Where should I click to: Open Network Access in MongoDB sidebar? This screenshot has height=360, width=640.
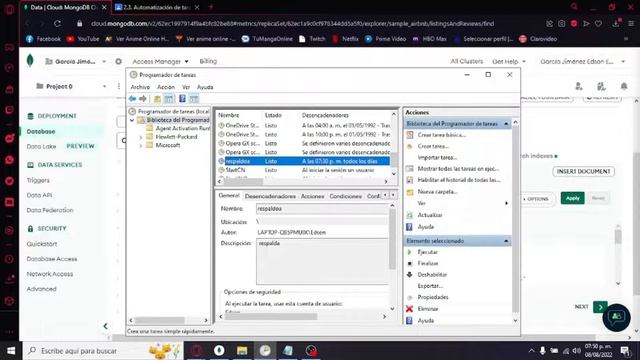click(x=50, y=274)
